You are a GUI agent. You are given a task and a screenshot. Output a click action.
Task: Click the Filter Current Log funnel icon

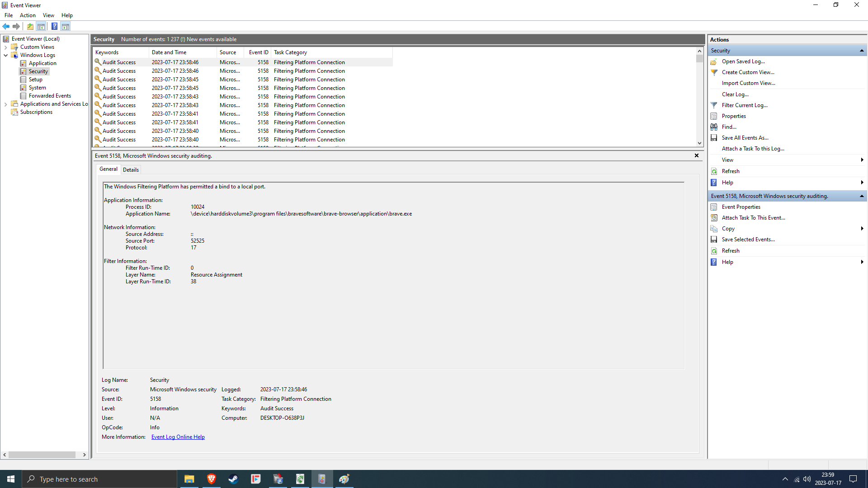pyautogui.click(x=714, y=105)
